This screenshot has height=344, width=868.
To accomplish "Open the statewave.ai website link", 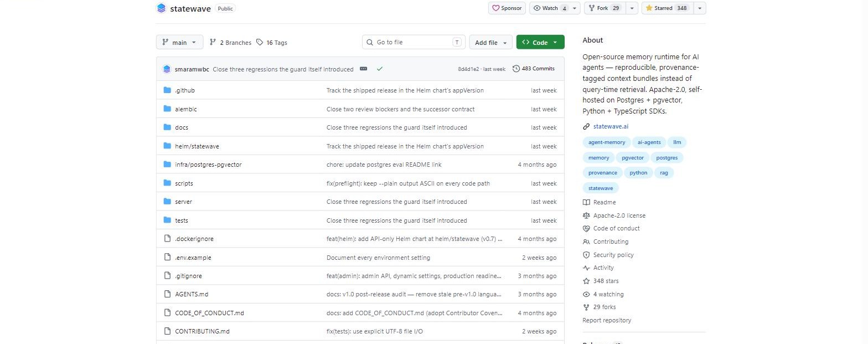I will click(611, 126).
